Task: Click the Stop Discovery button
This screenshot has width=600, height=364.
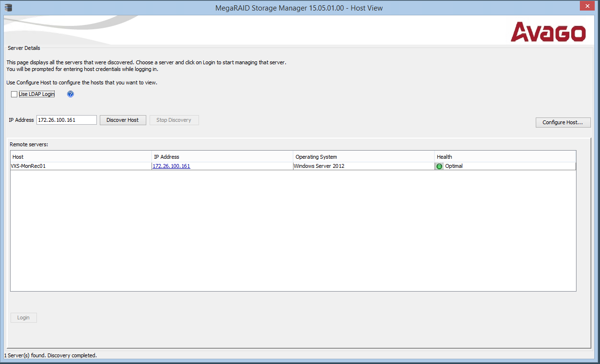Action: tap(174, 120)
